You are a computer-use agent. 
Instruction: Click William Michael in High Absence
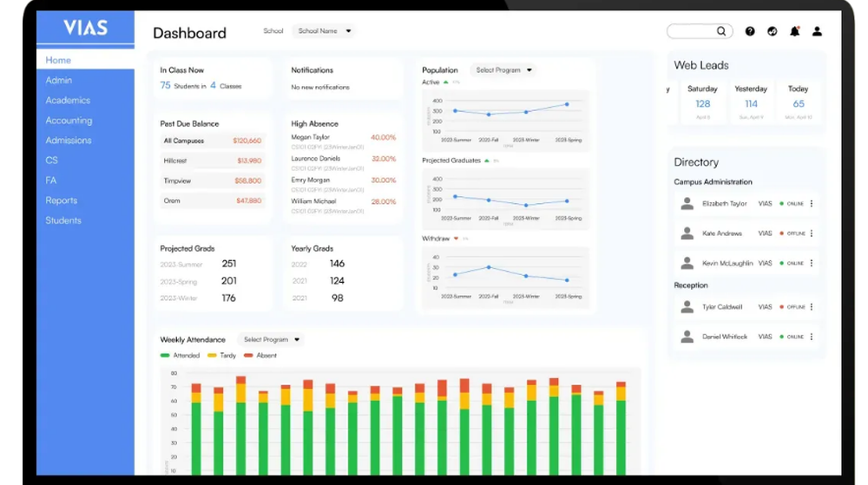[313, 202]
